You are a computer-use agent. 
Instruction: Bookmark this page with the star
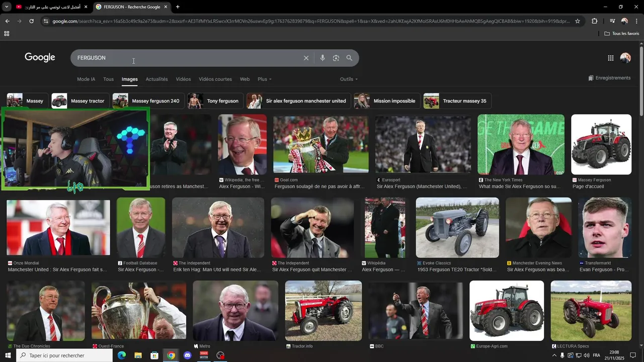577,21
